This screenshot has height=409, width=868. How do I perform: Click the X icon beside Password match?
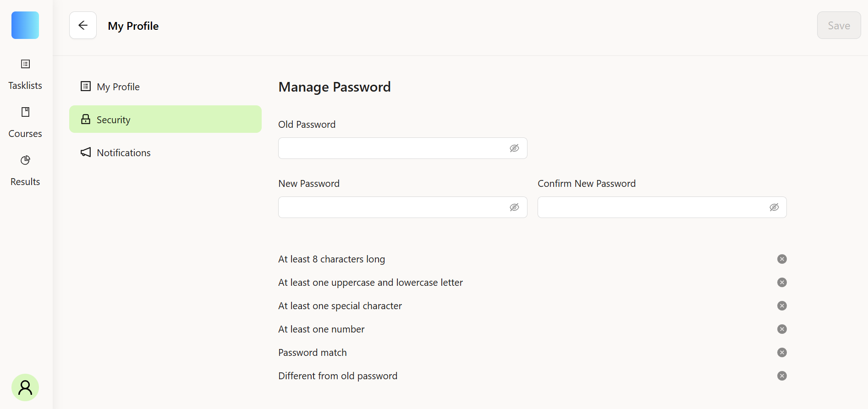point(782,353)
